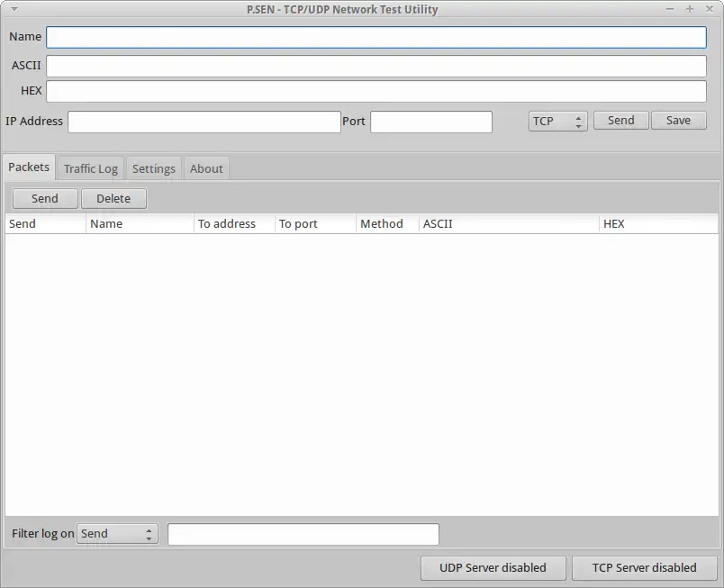Open the window menu arrow in title bar

(x=14, y=9)
